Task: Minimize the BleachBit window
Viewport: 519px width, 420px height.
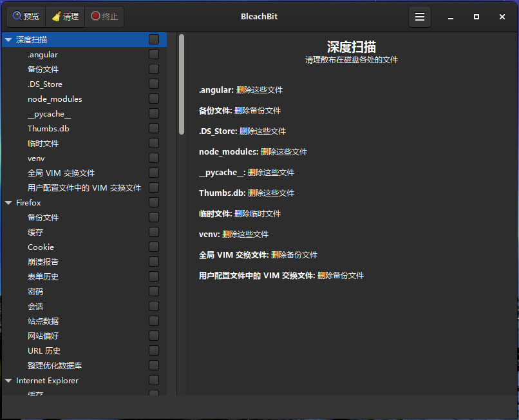Action: coord(451,17)
